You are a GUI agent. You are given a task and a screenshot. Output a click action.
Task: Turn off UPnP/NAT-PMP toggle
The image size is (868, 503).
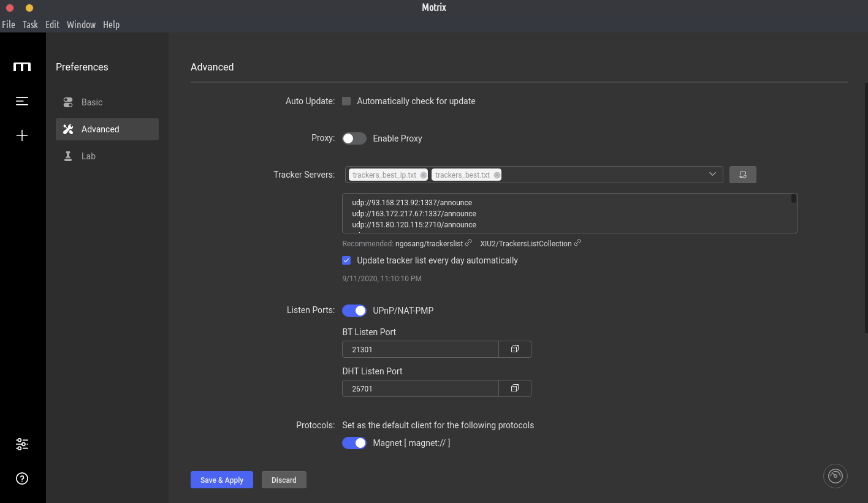click(x=354, y=311)
